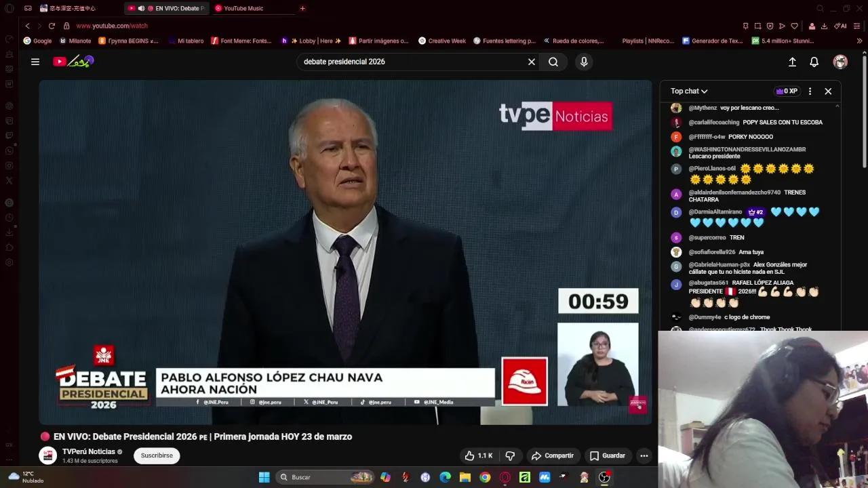
Task: Open sidebar settings gear icon
Action: (x=9, y=262)
